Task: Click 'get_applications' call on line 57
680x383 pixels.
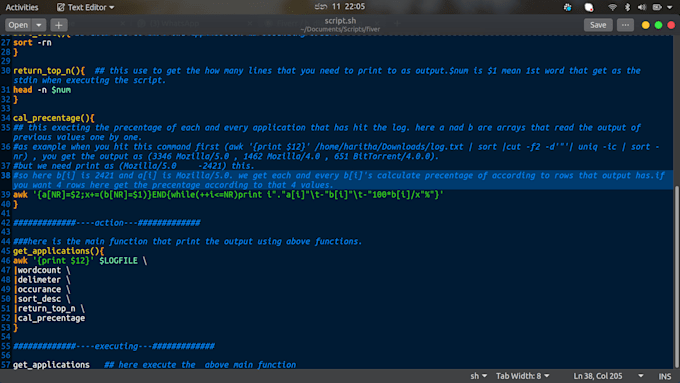Action: (51, 365)
